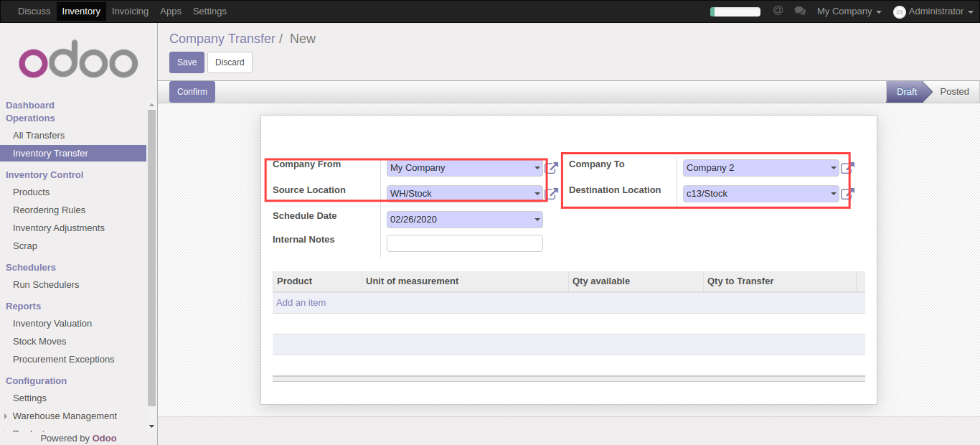The image size is (980, 445).
Task: Open external link icon beside Destination Location
Action: [x=847, y=194]
